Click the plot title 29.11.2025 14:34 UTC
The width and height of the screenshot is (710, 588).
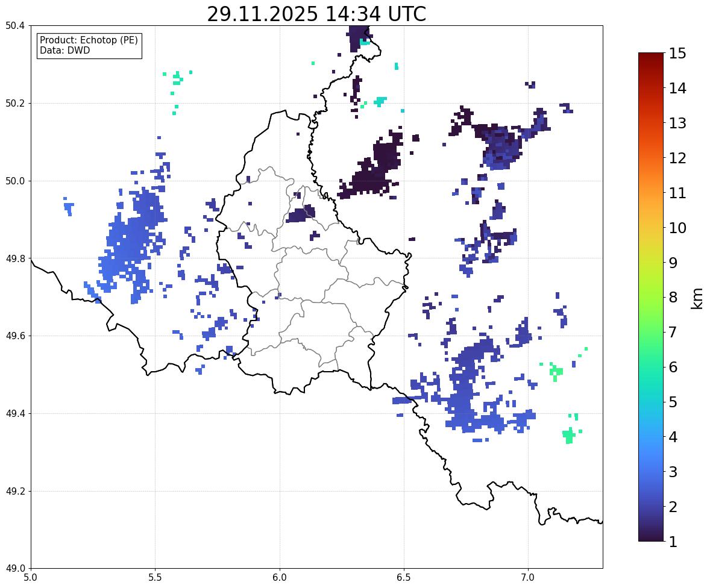coord(316,14)
